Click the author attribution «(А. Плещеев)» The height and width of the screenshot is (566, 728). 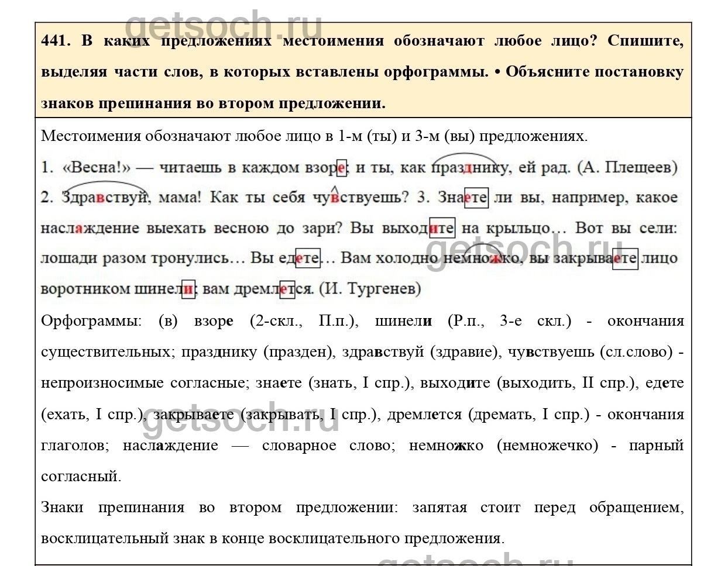pyautogui.click(x=627, y=168)
